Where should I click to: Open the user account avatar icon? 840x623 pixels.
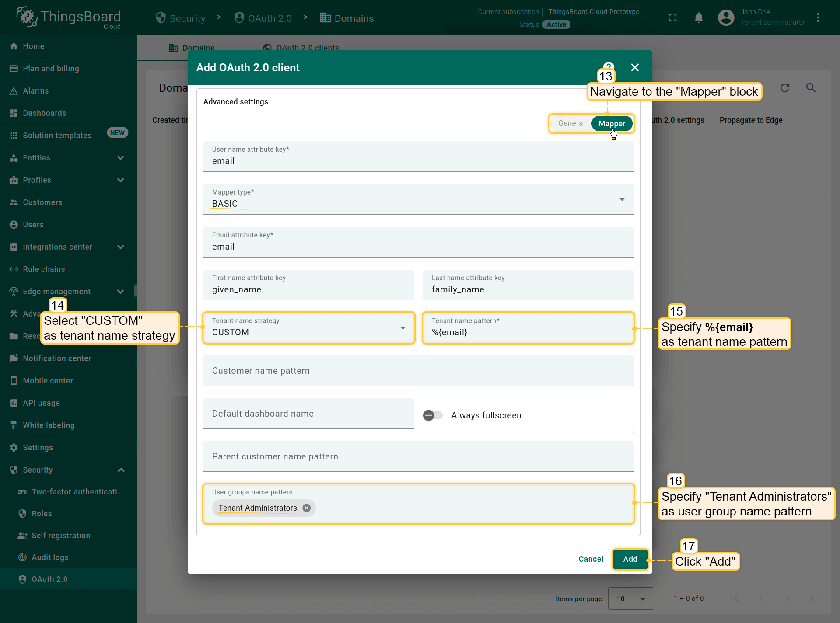point(726,18)
